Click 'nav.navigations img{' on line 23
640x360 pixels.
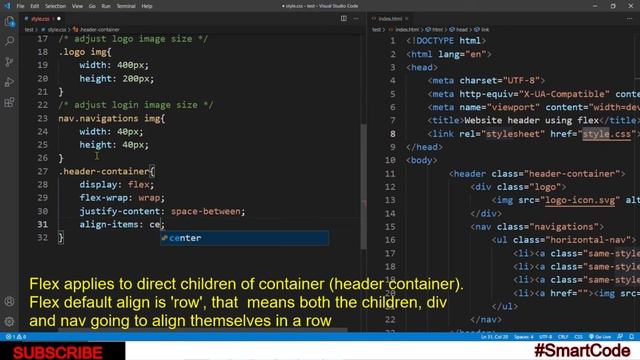tap(111, 119)
